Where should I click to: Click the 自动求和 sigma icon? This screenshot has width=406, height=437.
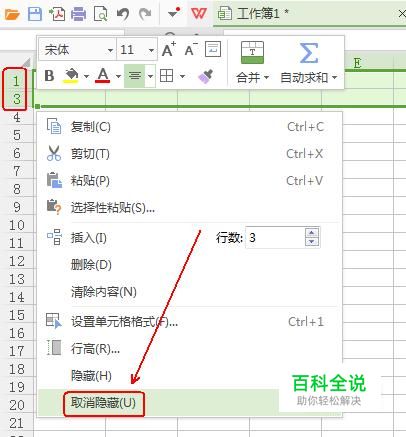(309, 53)
